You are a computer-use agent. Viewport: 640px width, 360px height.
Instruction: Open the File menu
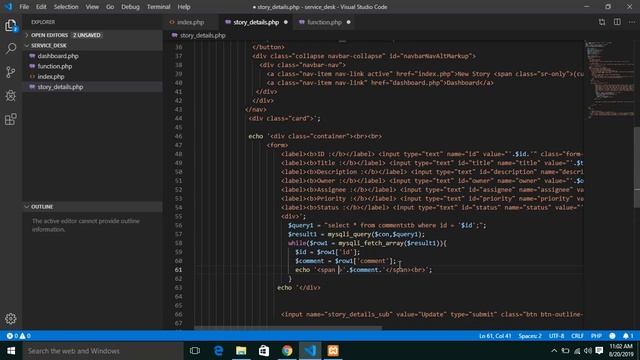[x=24, y=7]
